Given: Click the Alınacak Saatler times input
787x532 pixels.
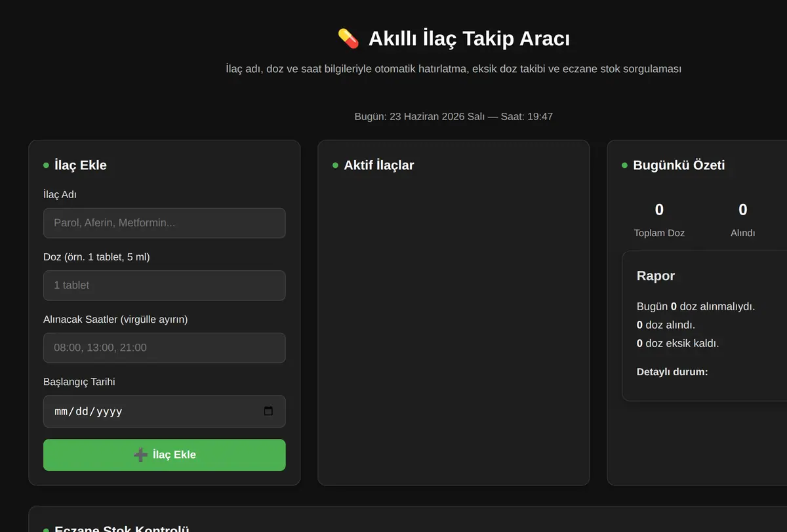Looking at the screenshot, I should click(x=164, y=348).
